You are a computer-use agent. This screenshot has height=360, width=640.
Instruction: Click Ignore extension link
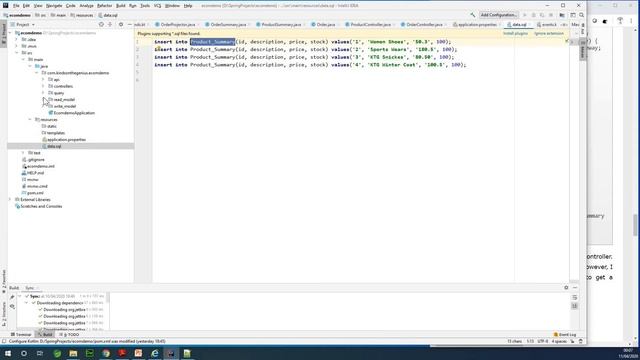(549, 33)
